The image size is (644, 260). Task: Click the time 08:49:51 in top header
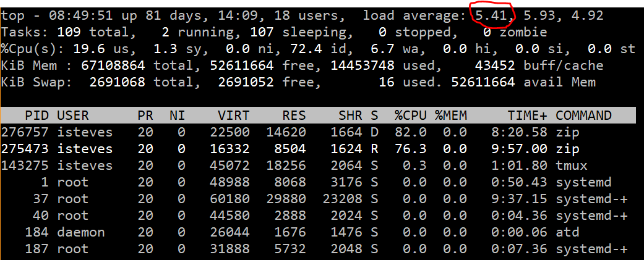coord(81,16)
